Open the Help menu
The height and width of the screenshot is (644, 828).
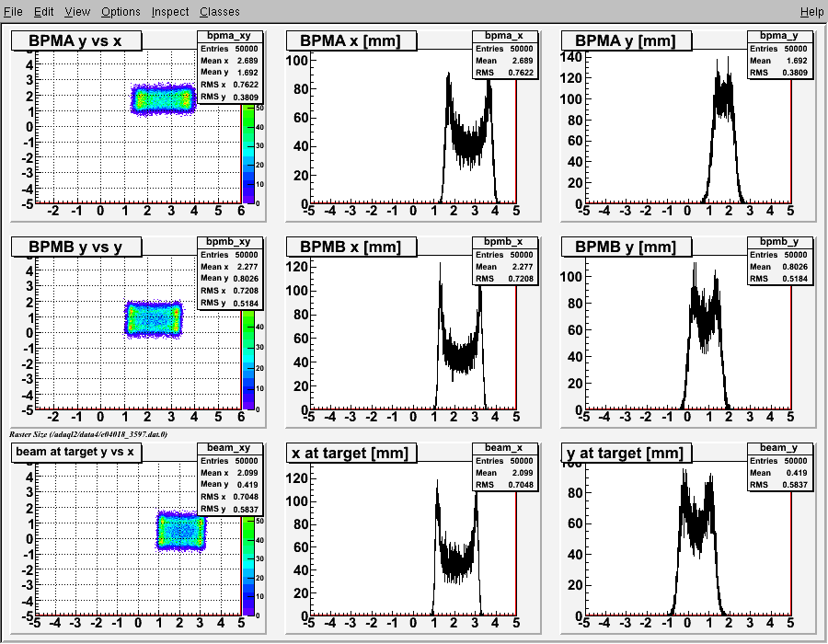click(811, 12)
